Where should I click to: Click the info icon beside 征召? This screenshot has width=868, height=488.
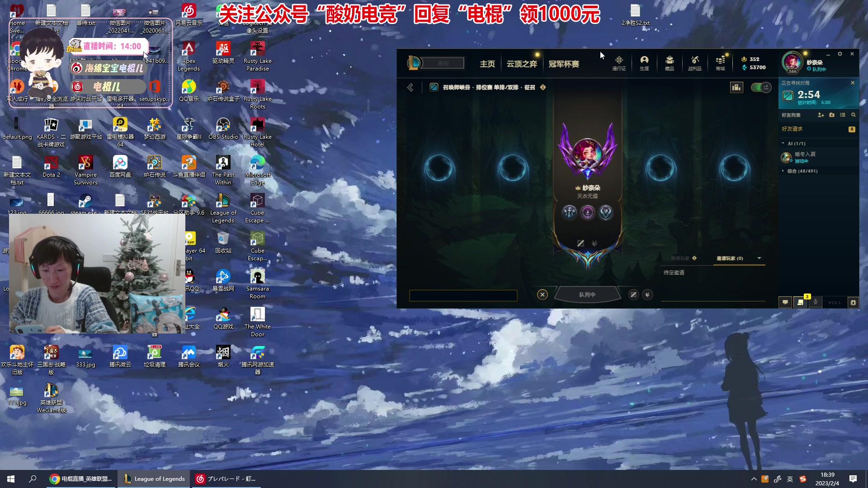[543, 87]
